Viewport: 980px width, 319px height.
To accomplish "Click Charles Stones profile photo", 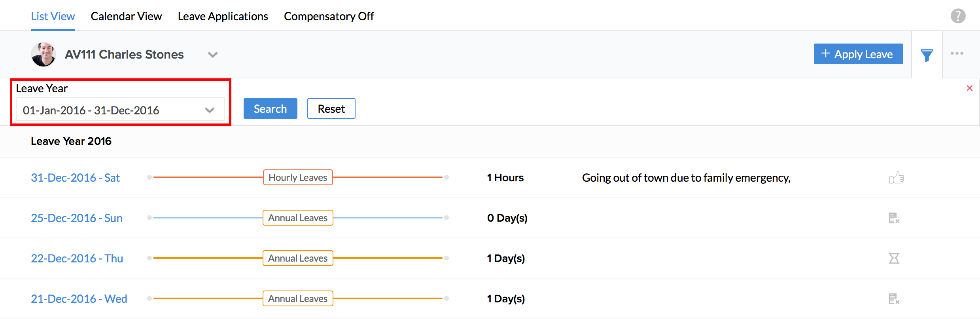I will 44,54.
